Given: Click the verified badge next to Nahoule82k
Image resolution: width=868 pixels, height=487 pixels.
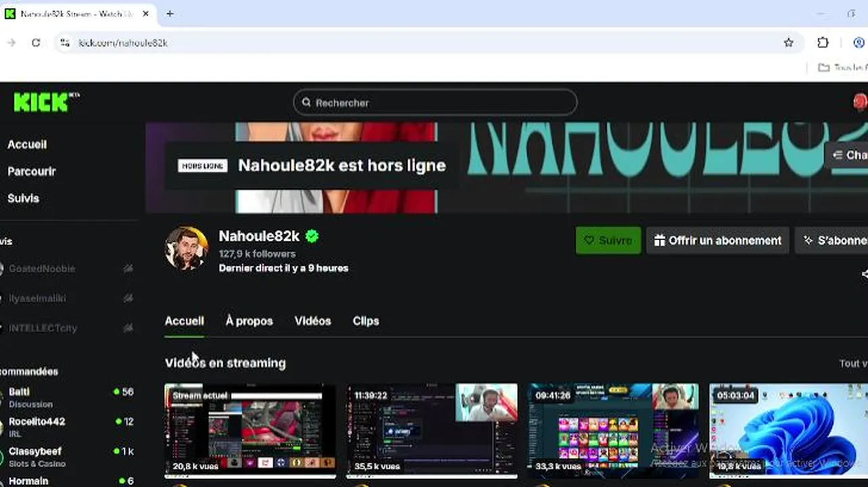Looking at the screenshot, I should pyautogui.click(x=312, y=236).
